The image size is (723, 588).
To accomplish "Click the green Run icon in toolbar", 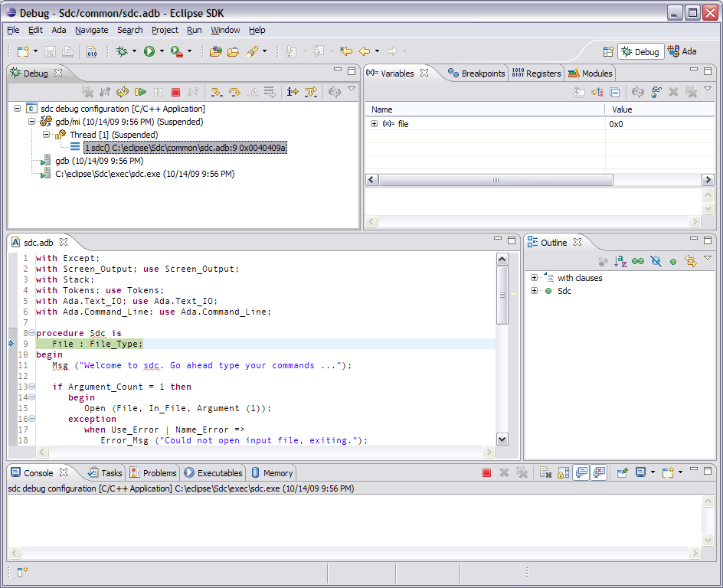I will click(x=149, y=51).
